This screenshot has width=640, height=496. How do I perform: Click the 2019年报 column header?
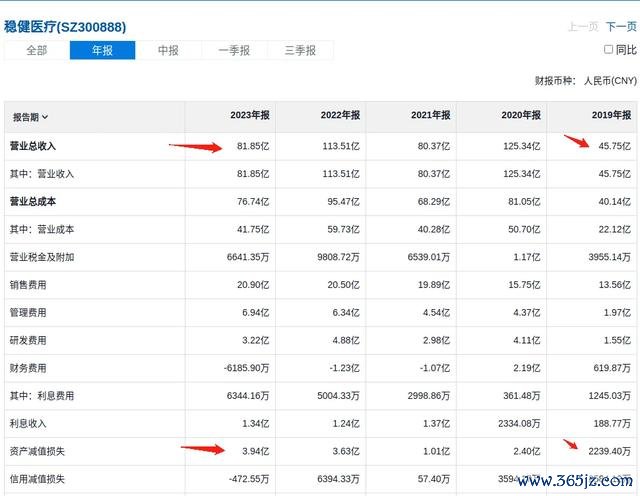coord(611,115)
